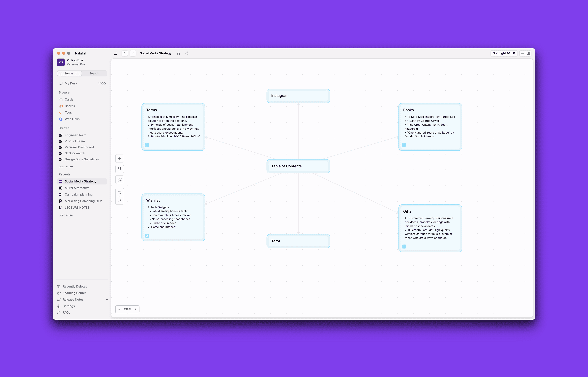Click the add blocks grid tool
The height and width of the screenshot is (377, 588).
point(119,180)
